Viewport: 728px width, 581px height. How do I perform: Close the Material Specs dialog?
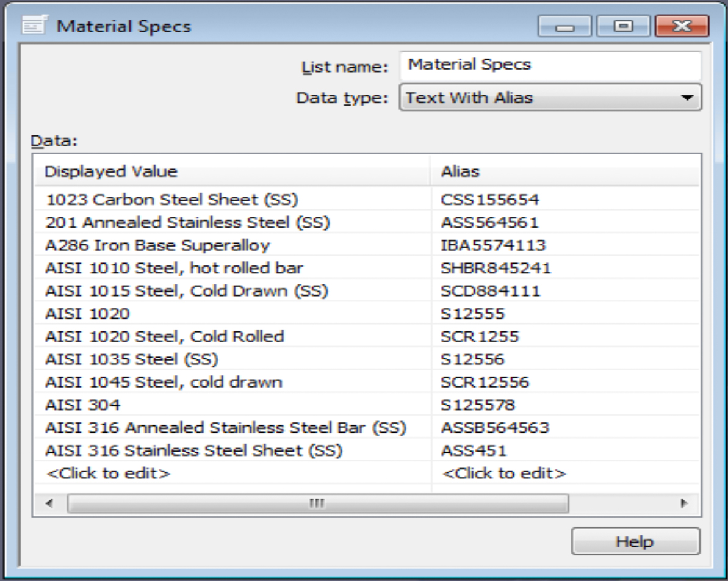tap(681, 27)
